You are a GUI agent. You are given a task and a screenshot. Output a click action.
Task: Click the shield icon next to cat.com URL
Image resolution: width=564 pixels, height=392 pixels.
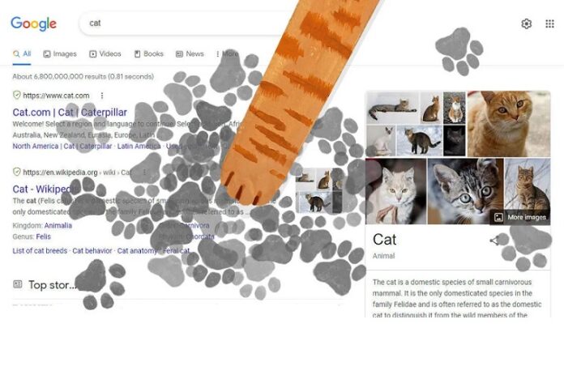tap(16, 95)
